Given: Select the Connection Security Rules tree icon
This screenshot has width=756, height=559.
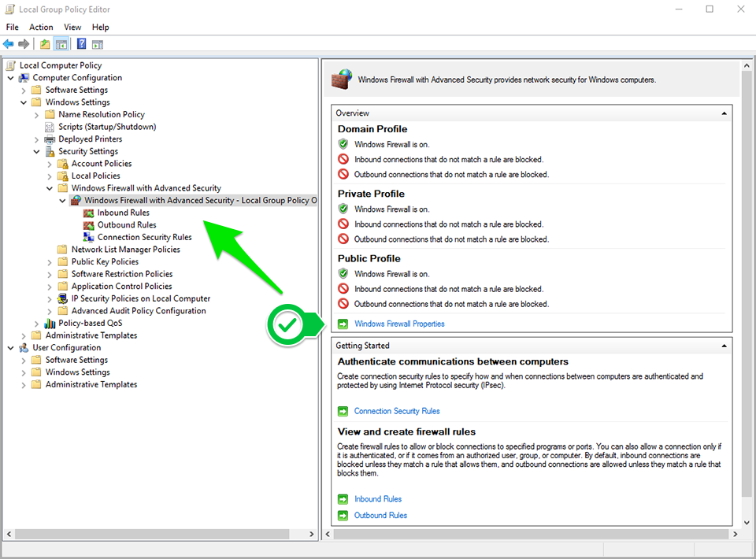Looking at the screenshot, I should 88,237.
